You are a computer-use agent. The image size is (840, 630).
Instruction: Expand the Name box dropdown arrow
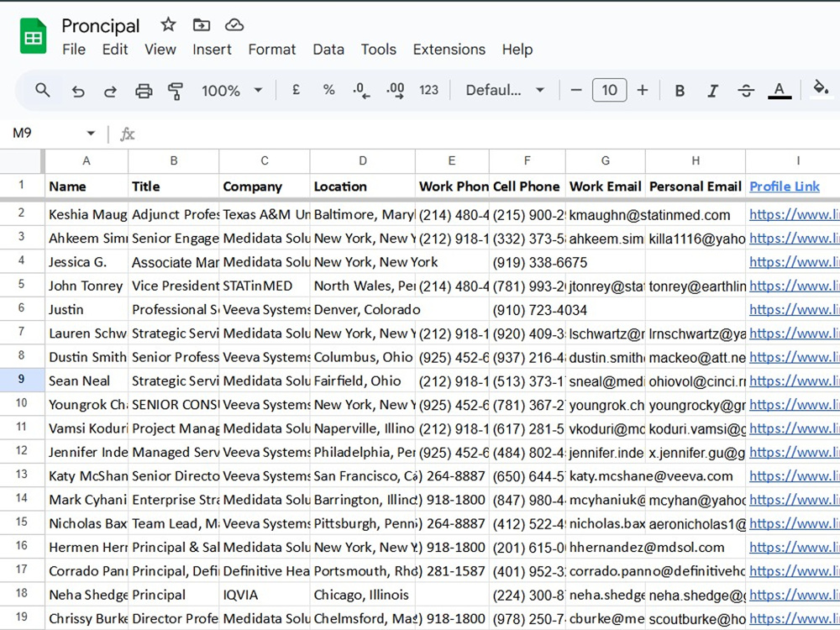point(91,133)
